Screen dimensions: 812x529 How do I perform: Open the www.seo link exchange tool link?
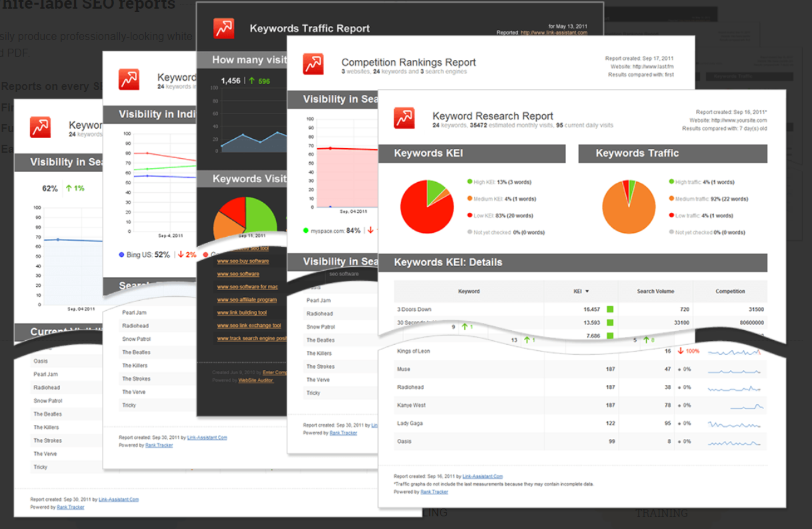point(249,326)
